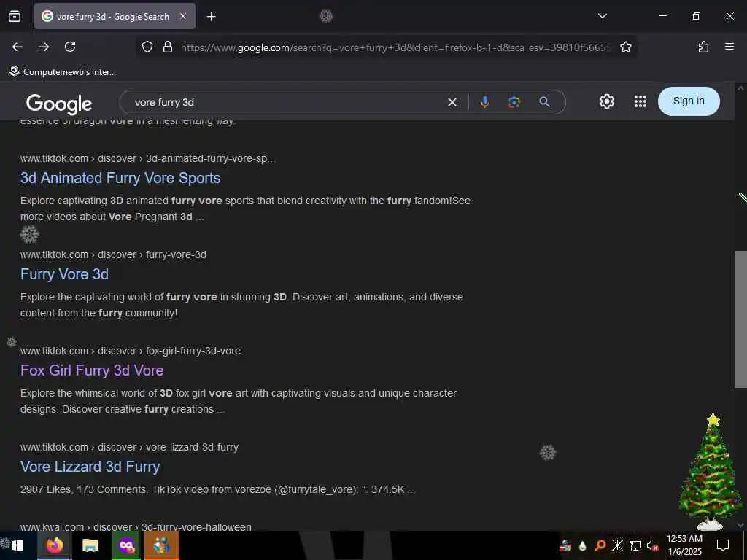Viewport: 747px width, 560px height.
Task: Open File Explorer from the taskbar
Action: click(90, 545)
